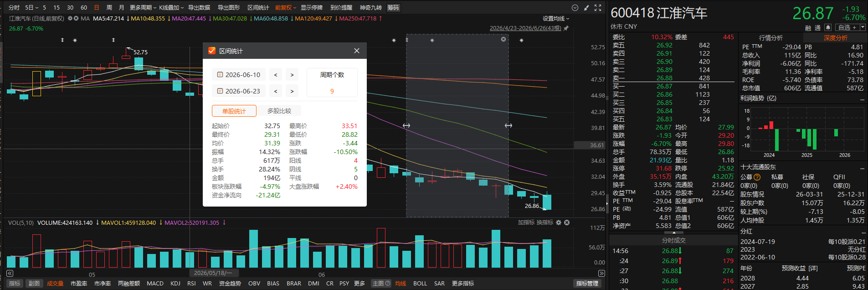Viewport: 868px width, 290px height.
Task: Click 导出数据 export data button
Action: coord(199,8)
